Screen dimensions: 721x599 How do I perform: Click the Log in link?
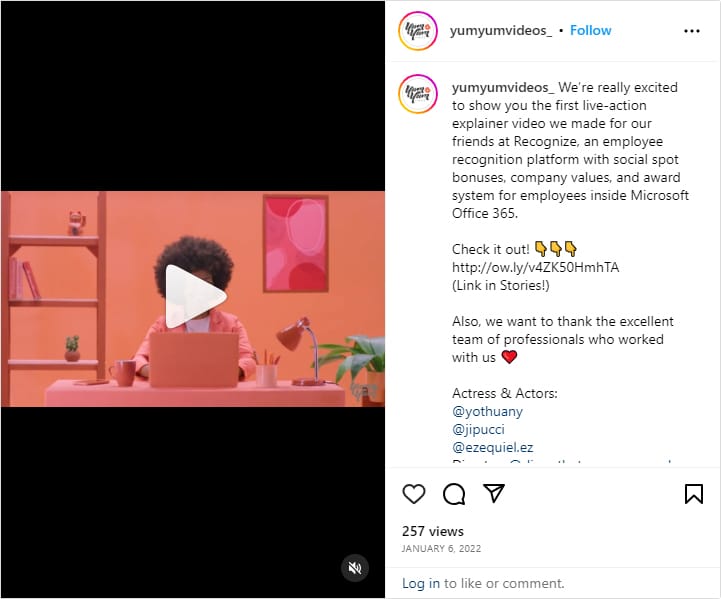click(421, 583)
